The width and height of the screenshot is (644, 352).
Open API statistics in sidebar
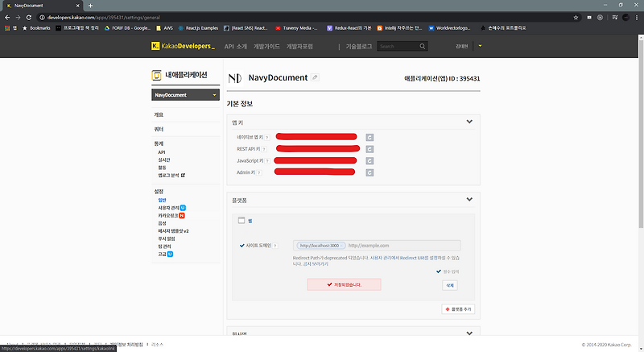[162, 152]
